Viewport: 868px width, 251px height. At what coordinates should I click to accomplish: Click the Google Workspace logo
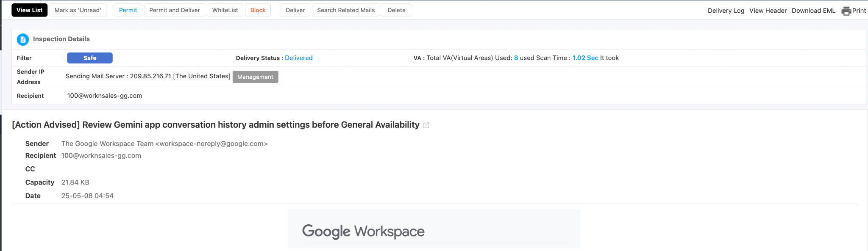[363, 231]
